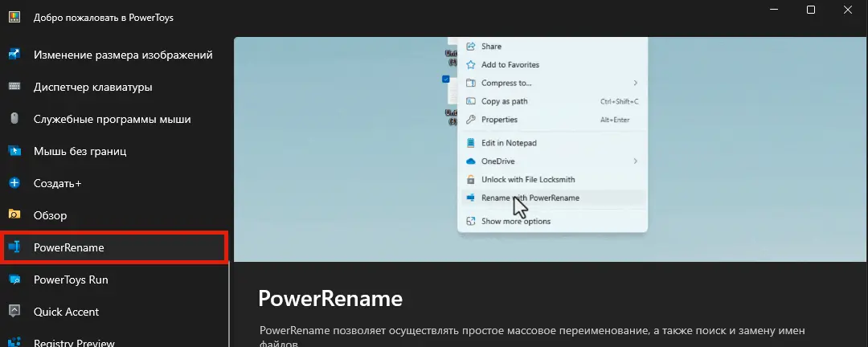The image size is (868, 347).
Task: Click the Обзор folder icon
Action: [14, 215]
